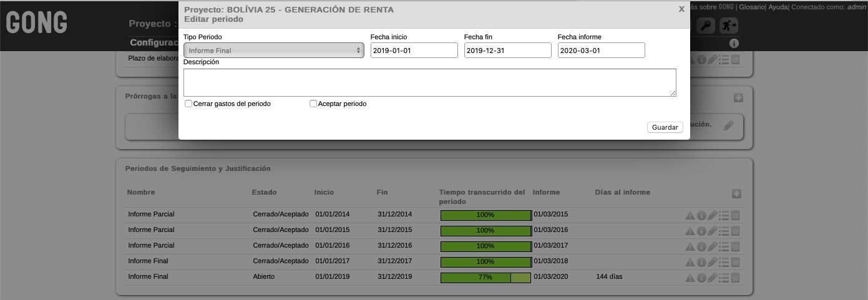
Task: Close the Editar periodo dialog
Action: coord(681,9)
